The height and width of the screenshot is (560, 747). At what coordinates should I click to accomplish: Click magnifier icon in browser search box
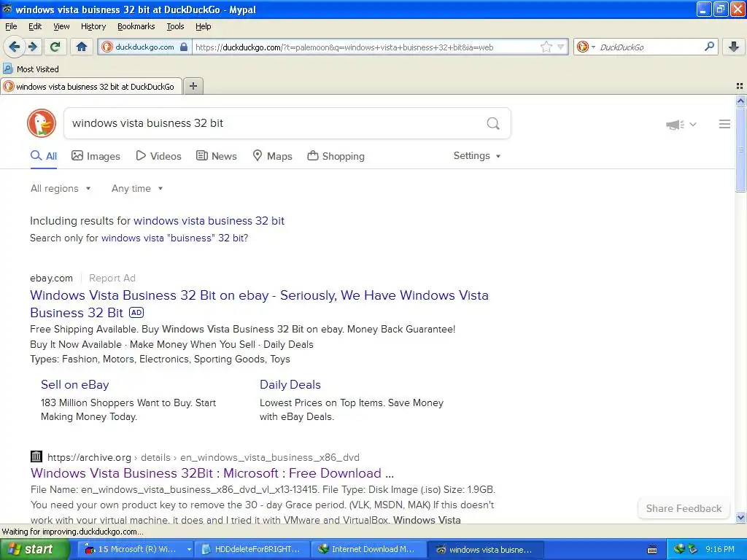(x=709, y=46)
